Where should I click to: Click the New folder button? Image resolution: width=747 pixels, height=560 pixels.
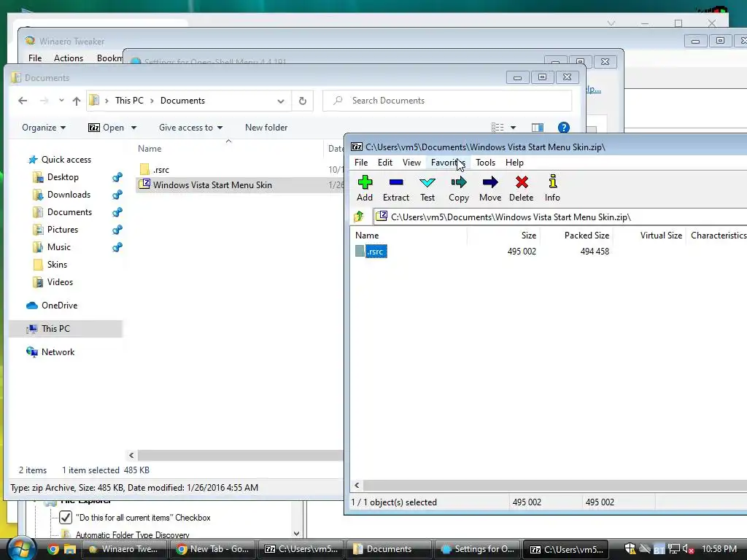(x=266, y=128)
